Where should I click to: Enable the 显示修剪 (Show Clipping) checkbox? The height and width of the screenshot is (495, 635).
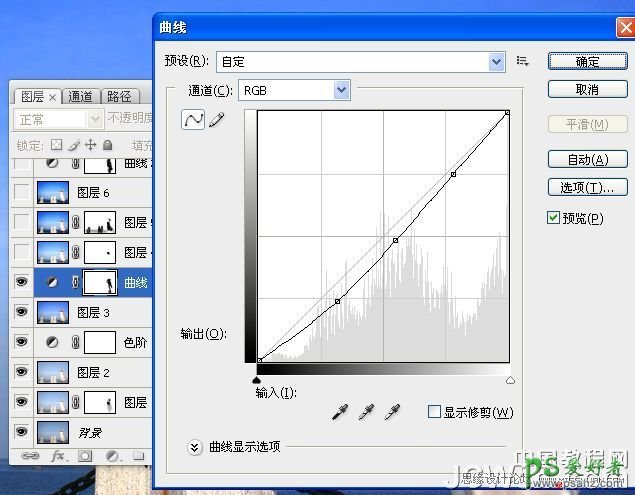[x=434, y=411]
